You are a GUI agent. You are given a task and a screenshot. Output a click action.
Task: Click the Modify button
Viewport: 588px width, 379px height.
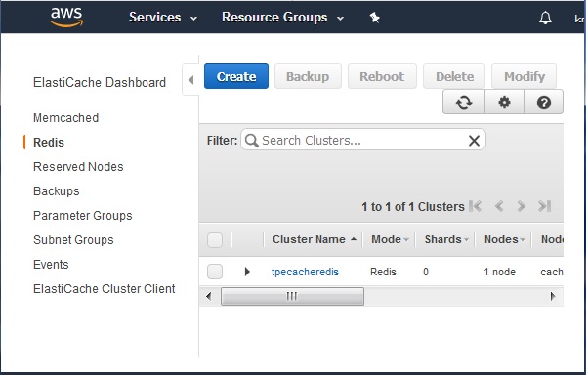(524, 76)
